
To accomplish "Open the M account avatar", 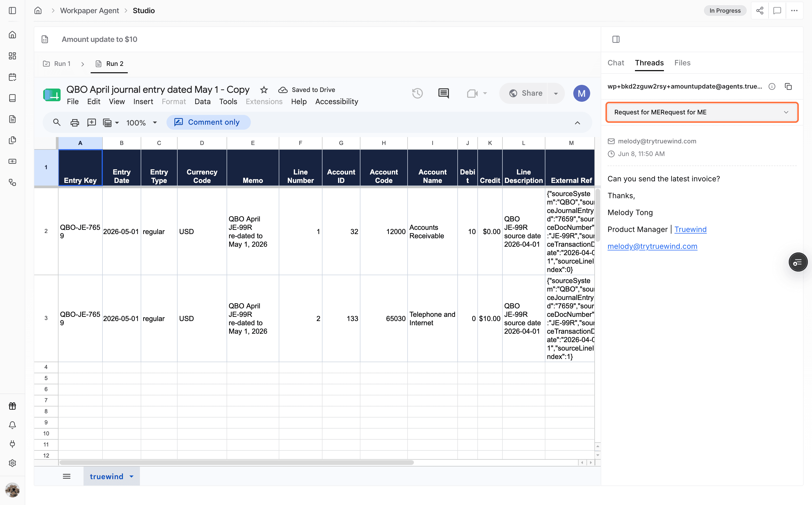I will coord(581,93).
